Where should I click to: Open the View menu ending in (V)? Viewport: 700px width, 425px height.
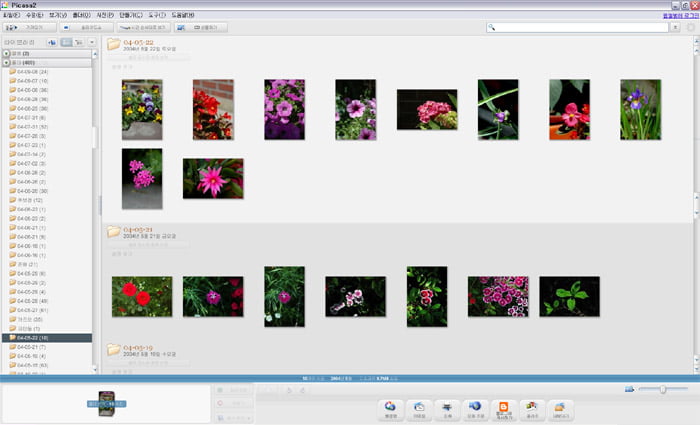coord(58,15)
